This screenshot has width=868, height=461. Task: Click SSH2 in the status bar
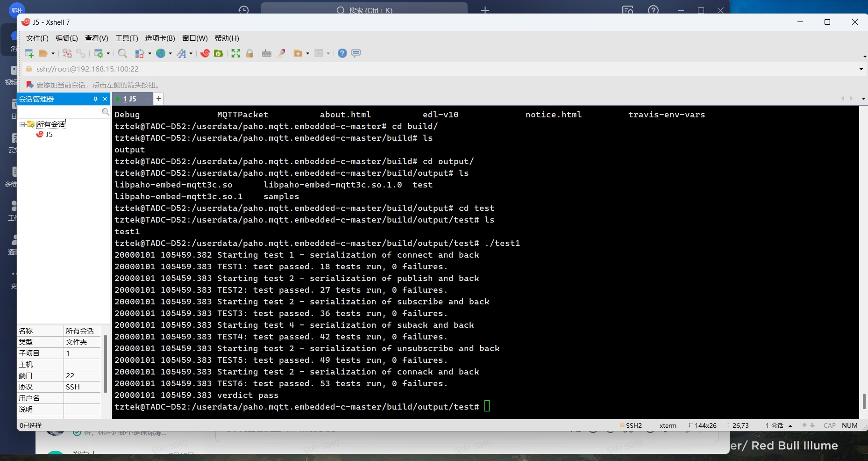pos(631,426)
